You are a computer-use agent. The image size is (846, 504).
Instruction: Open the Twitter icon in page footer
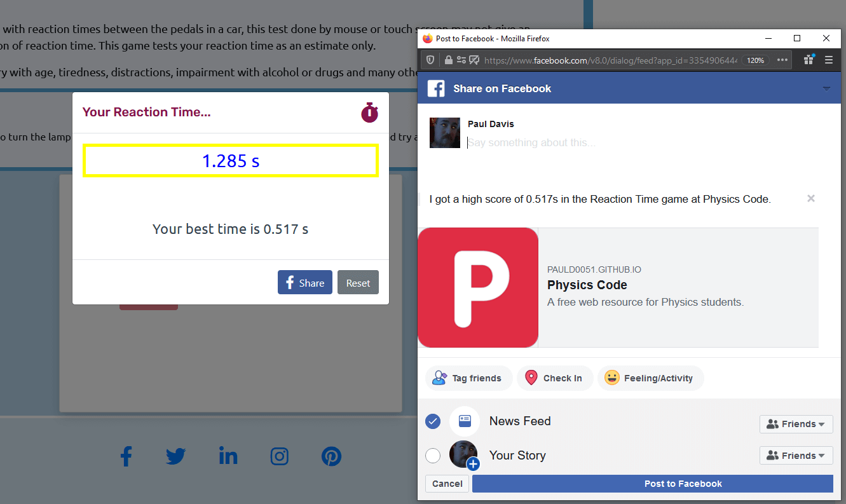point(175,456)
